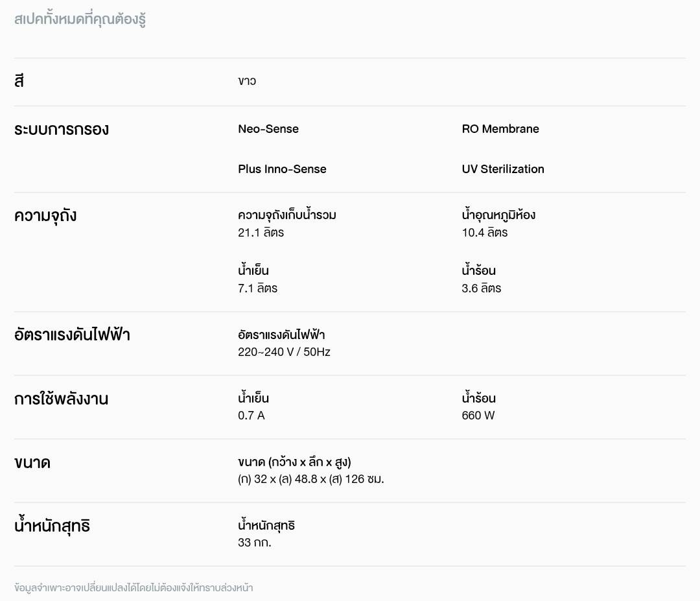The height and width of the screenshot is (601, 700).
Task: Select the 'สี' specification row label
Action: point(19,82)
